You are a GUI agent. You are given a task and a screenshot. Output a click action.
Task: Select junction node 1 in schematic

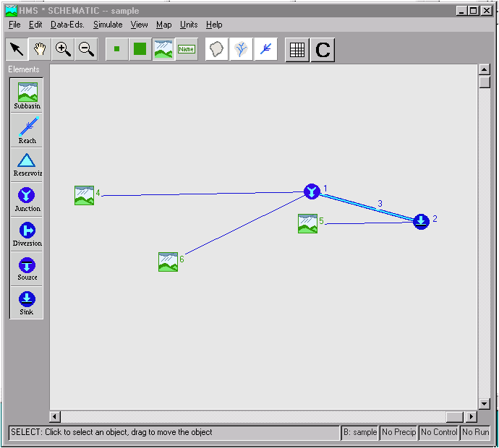point(311,191)
